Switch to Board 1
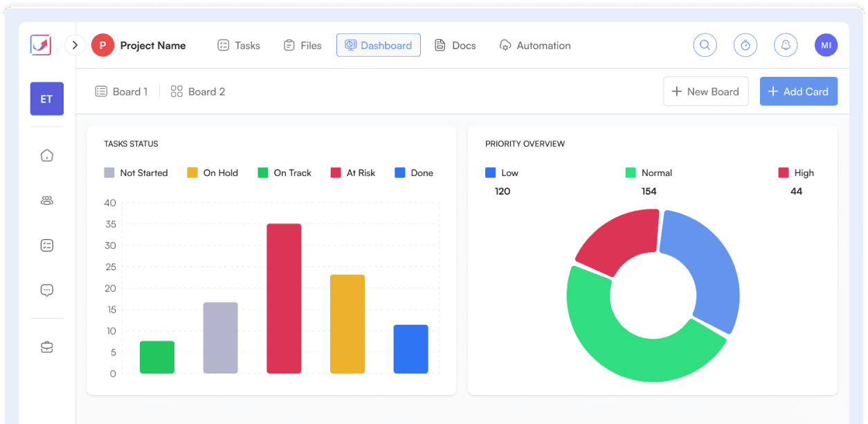Image resolution: width=868 pixels, height=424 pixels. 121,91
